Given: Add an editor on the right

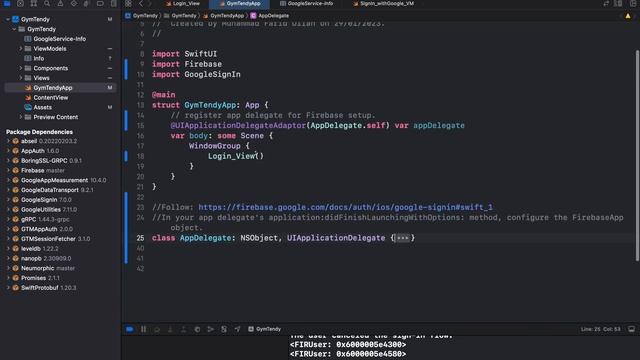Looking at the screenshot, I should pyautogui.click(x=633, y=3).
